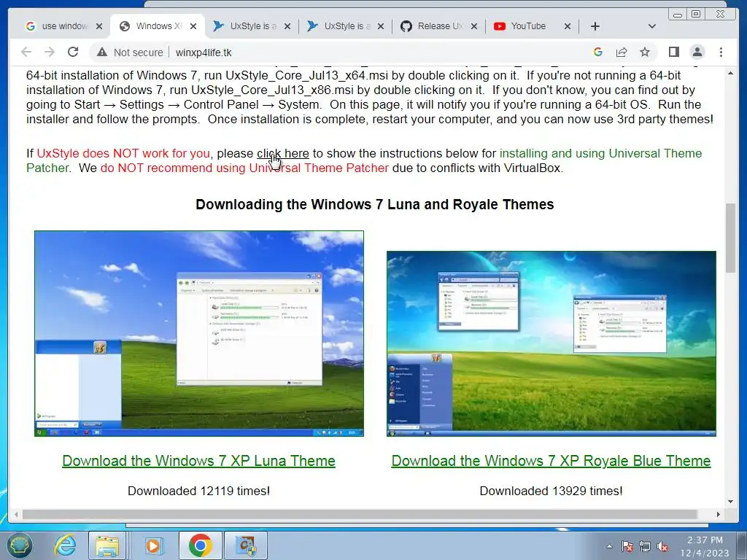
Task: Download the Windows 7 XP Luna Theme
Action: [x=198, y=461]
